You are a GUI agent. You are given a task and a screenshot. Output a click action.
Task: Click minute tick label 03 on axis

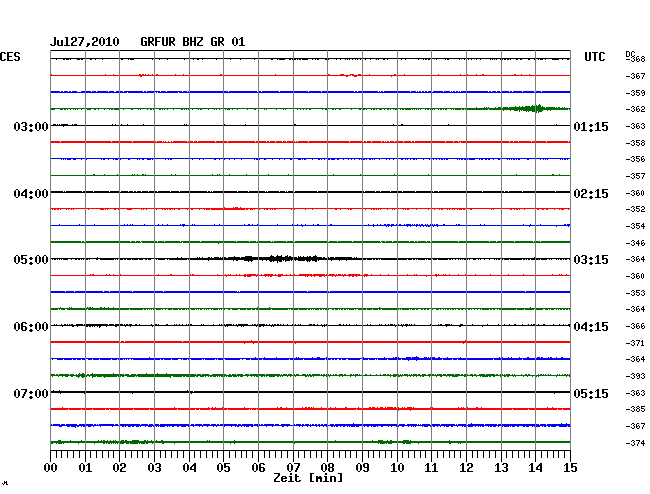click(x=154, y=468)
